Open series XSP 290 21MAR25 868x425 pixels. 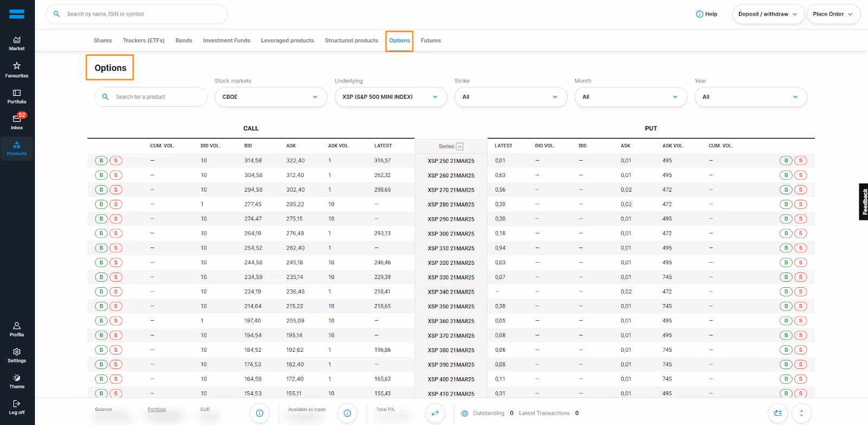coord(451,219)
